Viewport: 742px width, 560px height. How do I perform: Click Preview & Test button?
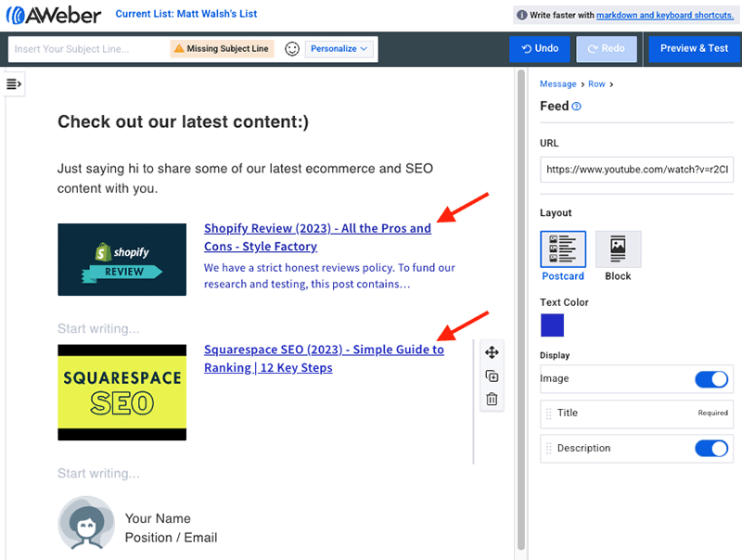pyautogui.click(x=694, y=49)
